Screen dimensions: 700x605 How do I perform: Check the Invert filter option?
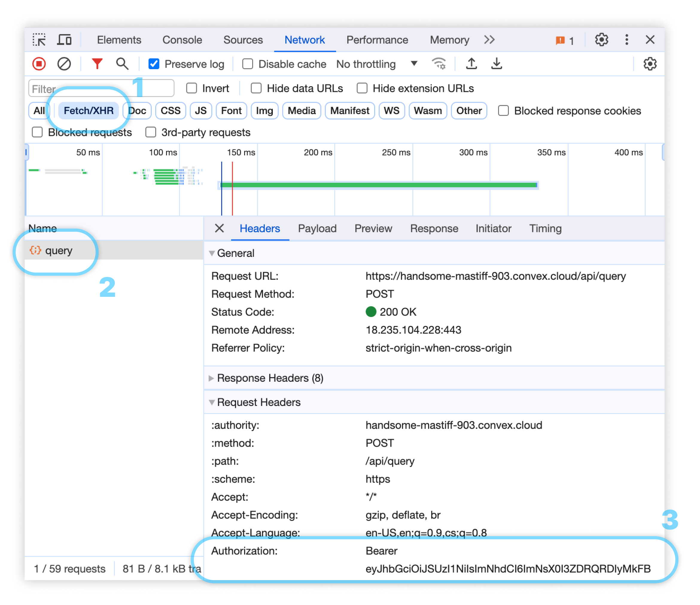[191, 88]
